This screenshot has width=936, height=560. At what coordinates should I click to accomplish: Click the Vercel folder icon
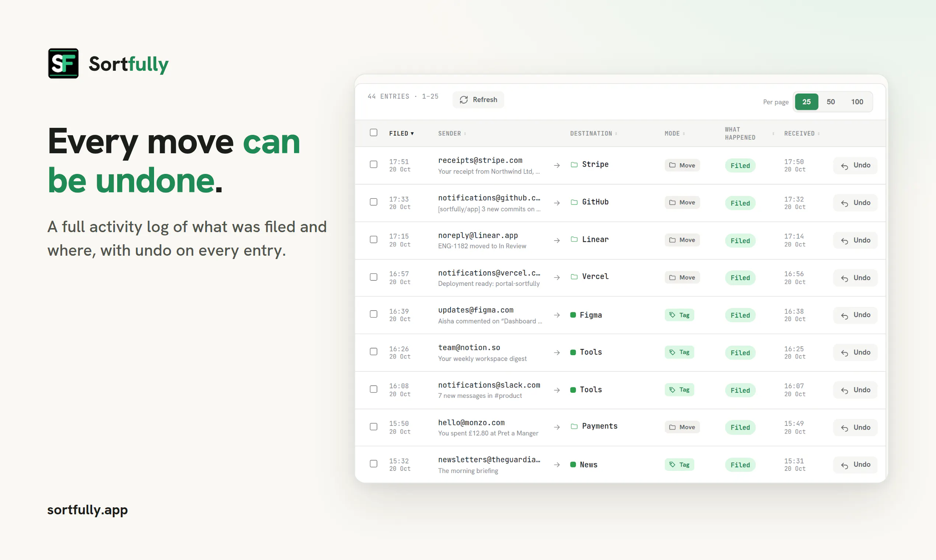pos(574,277)
